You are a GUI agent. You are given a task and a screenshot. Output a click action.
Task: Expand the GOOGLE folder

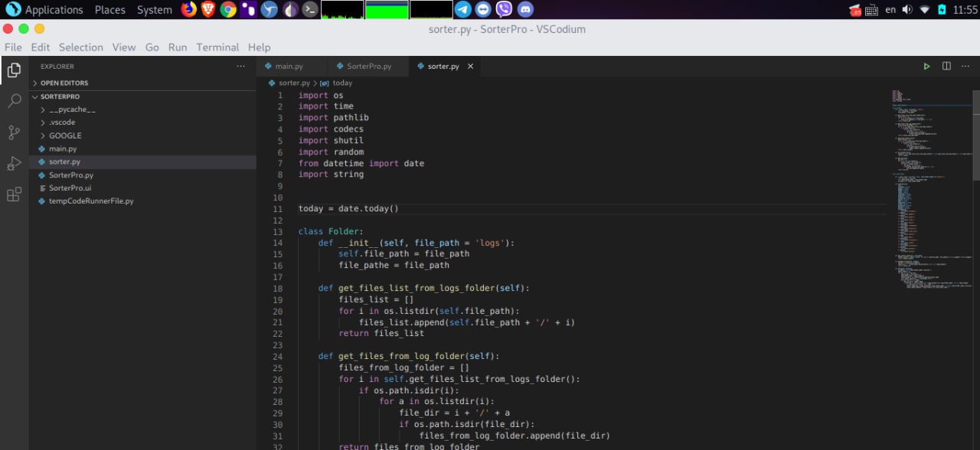point(65,135)
